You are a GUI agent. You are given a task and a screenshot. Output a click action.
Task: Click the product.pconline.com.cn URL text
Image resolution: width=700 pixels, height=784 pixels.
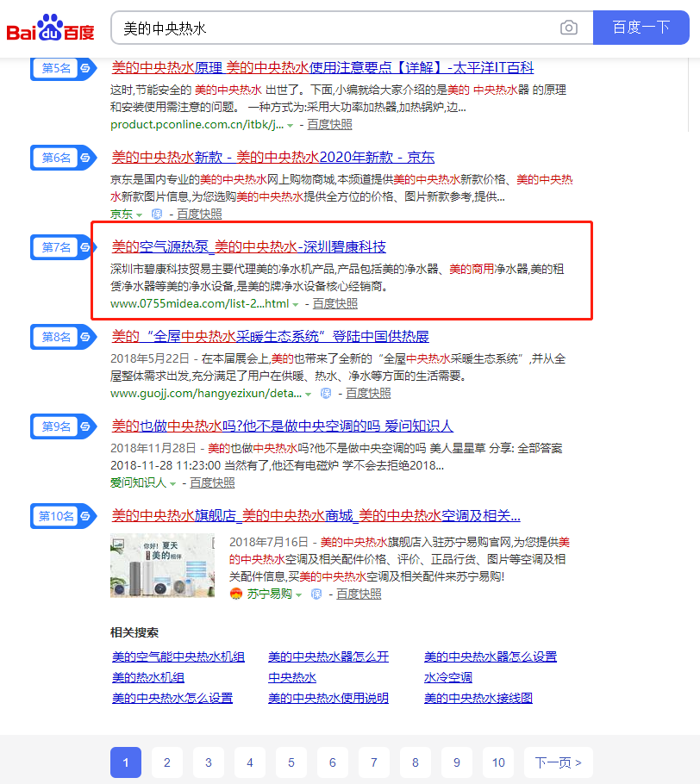click(x=197, y=125)
